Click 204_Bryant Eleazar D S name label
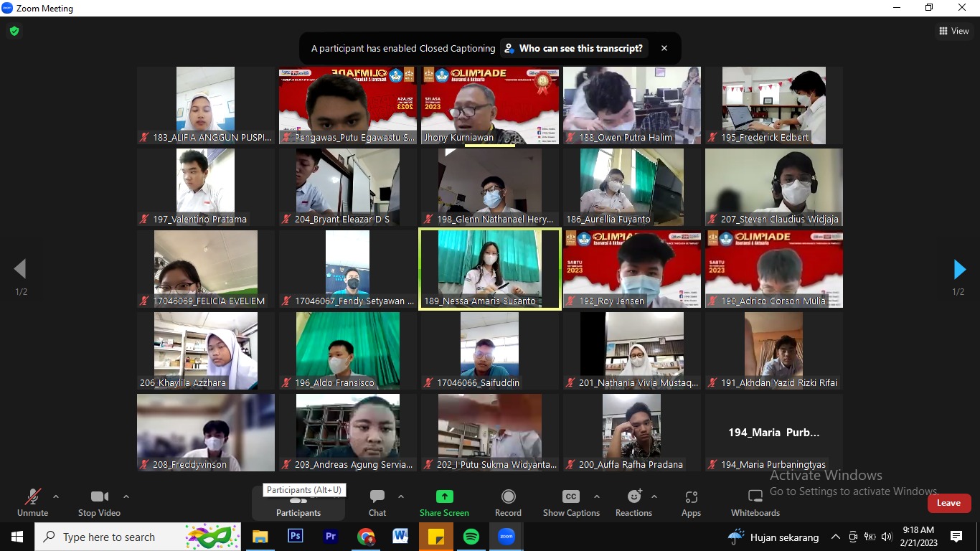This screenshot has height=551, width=980. (335, 219)
